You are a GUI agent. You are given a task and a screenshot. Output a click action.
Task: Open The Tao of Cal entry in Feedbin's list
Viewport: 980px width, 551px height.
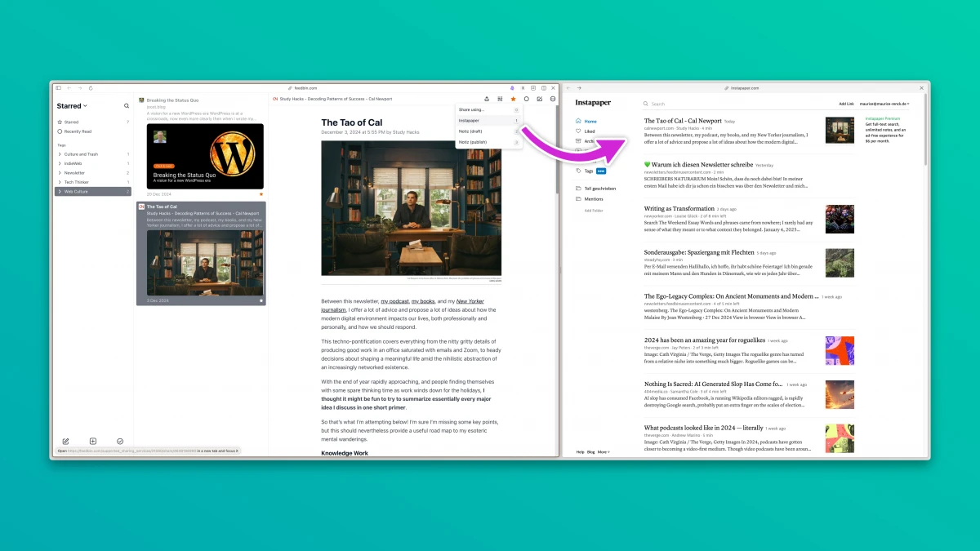[200, 253]
